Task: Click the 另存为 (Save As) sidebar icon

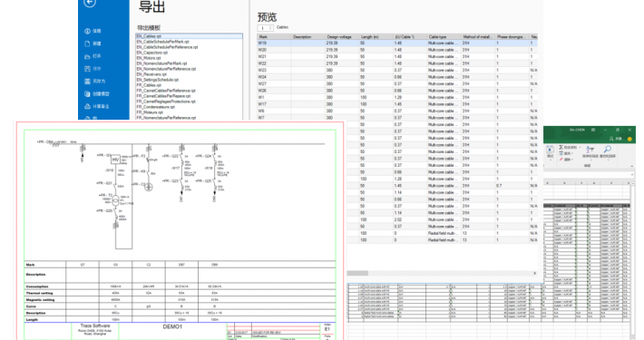Action: coord(87,82)
